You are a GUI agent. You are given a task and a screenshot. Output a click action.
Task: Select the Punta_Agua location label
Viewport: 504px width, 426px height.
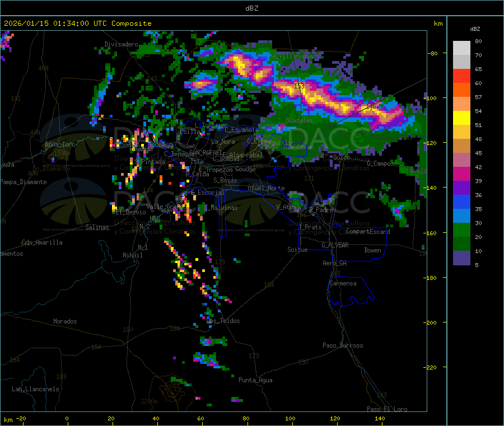point(255,380)
